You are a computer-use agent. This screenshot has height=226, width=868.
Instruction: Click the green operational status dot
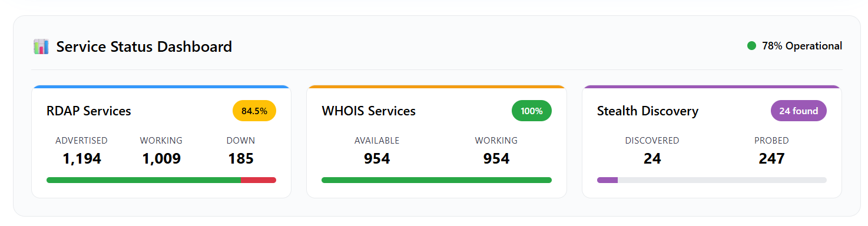coord(751,46)
